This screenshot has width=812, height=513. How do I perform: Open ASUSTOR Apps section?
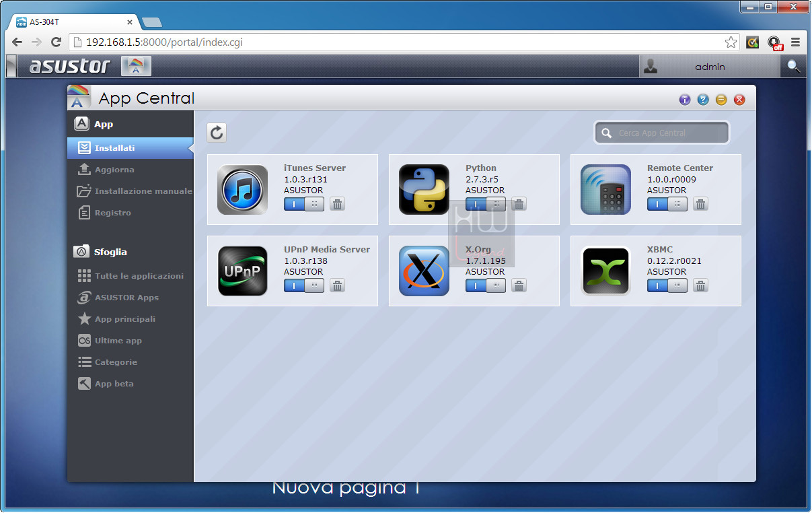tap(131, 298)
